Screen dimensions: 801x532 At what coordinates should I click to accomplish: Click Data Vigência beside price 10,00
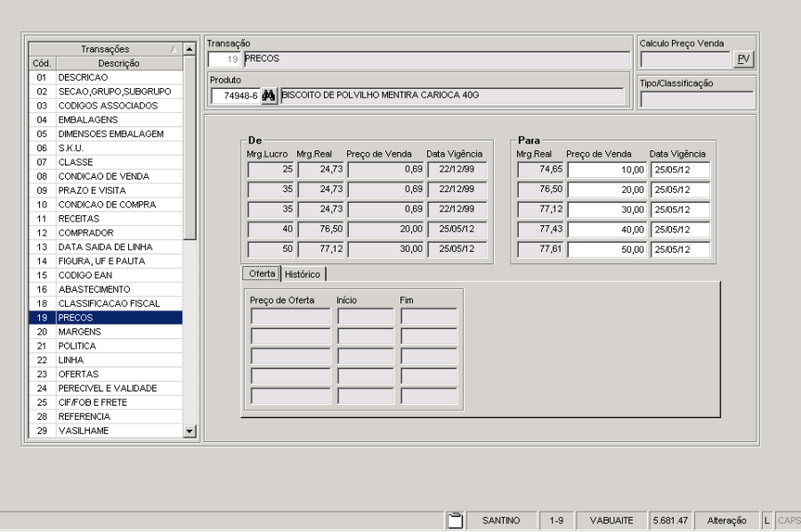681,170
